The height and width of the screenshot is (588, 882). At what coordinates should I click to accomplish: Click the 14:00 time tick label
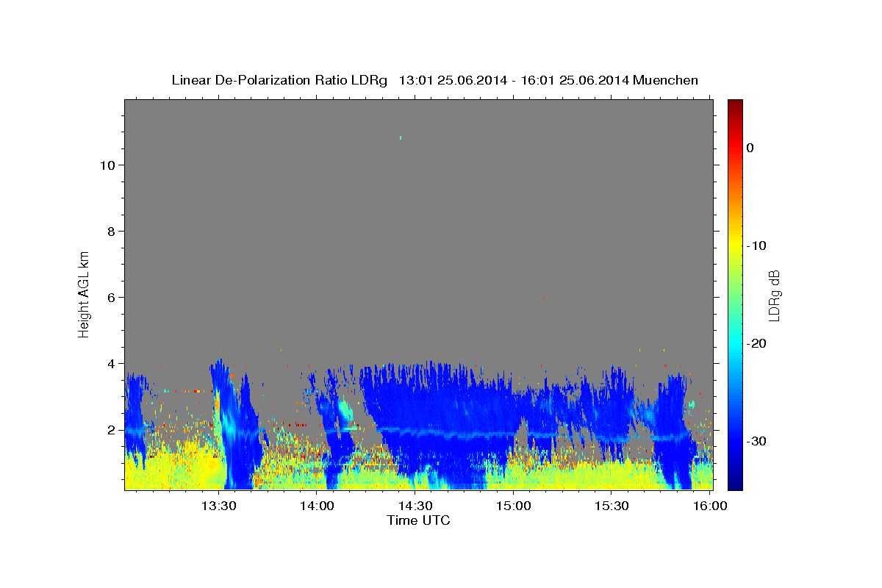[x=318, y=506]
